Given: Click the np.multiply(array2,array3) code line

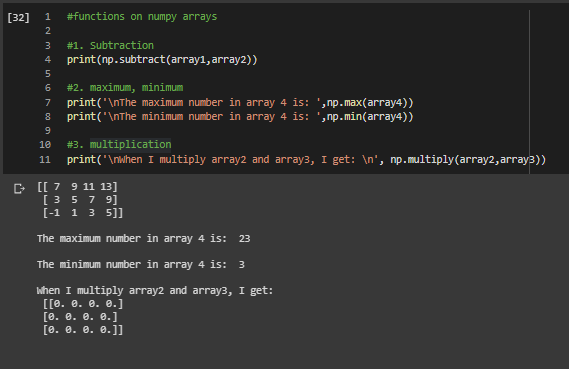Looking at the screenshot, I should click(306, 160).
